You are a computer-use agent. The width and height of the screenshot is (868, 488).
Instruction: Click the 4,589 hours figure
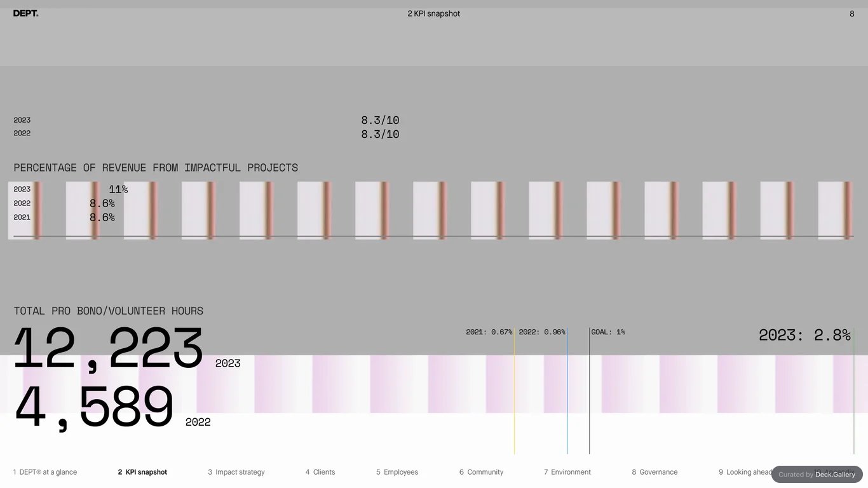coord(93,407)
